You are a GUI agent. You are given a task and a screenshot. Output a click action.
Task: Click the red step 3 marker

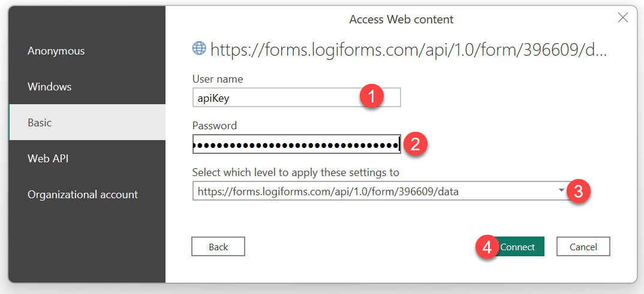579,191
